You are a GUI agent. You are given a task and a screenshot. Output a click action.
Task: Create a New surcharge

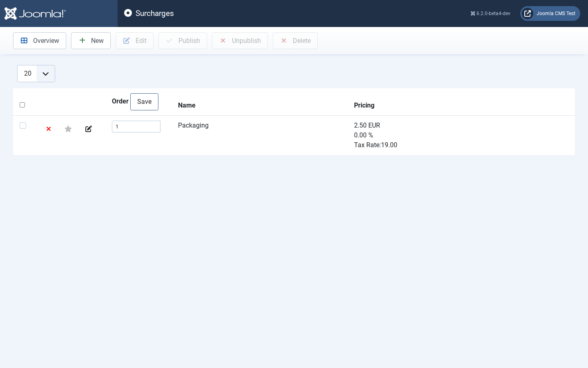tap(91, 40)
